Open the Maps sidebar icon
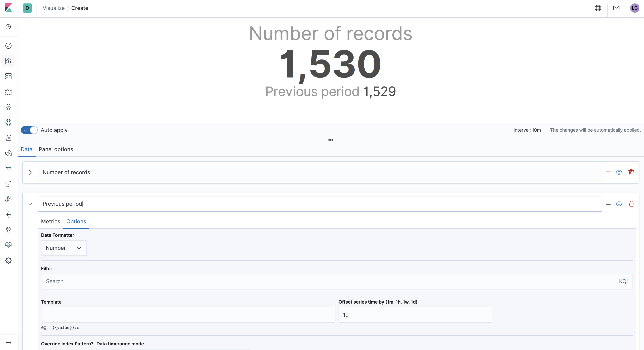 pos(8,107)
